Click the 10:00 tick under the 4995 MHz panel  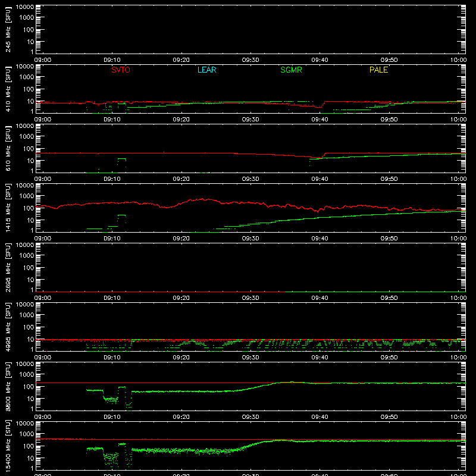coord(458,358)
